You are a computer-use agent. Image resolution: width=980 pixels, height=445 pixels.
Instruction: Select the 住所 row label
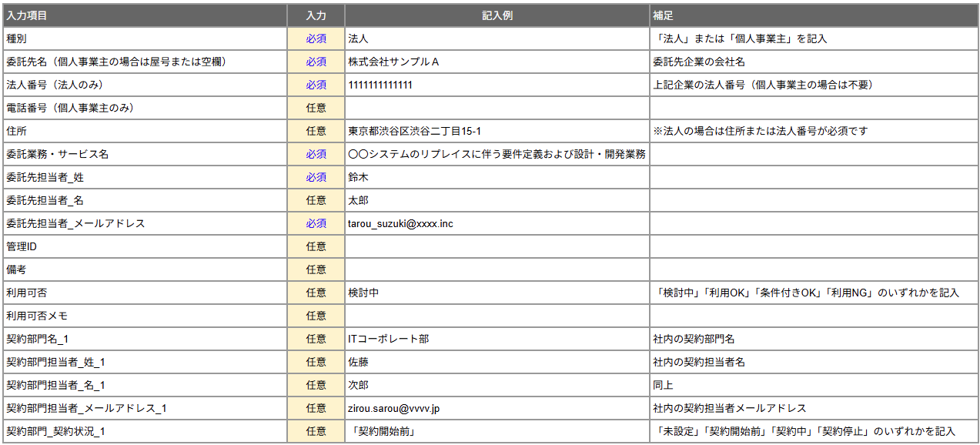(x=15, y=131)
